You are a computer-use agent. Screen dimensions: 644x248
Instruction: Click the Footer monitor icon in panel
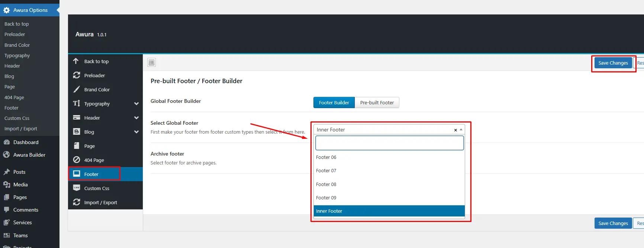pos(77,174)
